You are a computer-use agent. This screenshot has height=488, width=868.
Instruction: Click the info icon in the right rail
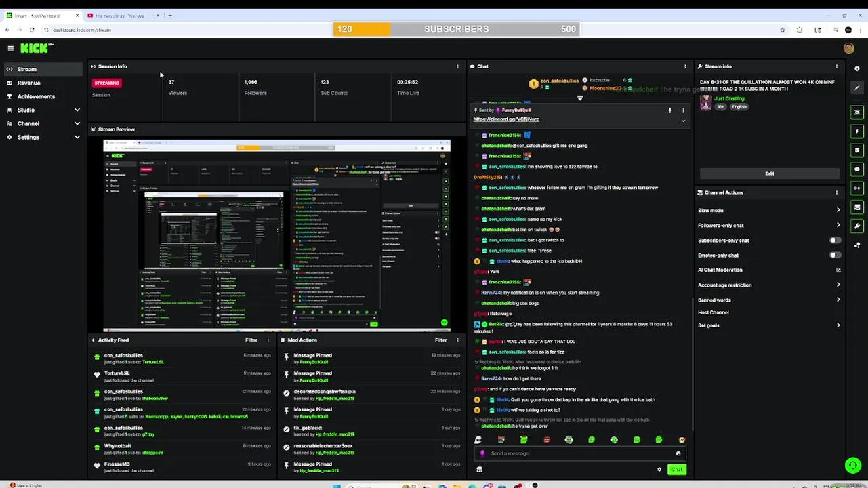click(x=857, y=69)
